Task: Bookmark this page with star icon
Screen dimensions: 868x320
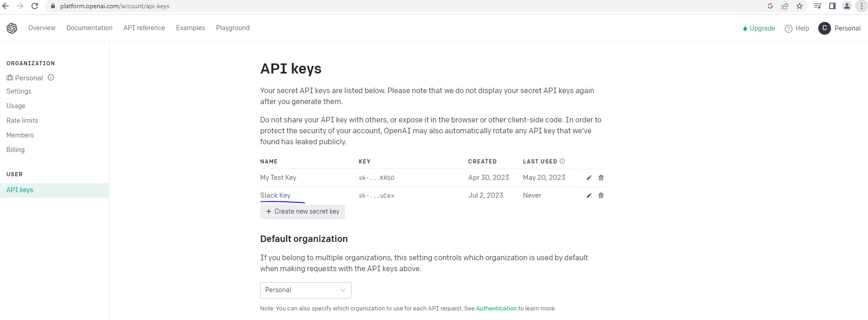Action: 800,6
